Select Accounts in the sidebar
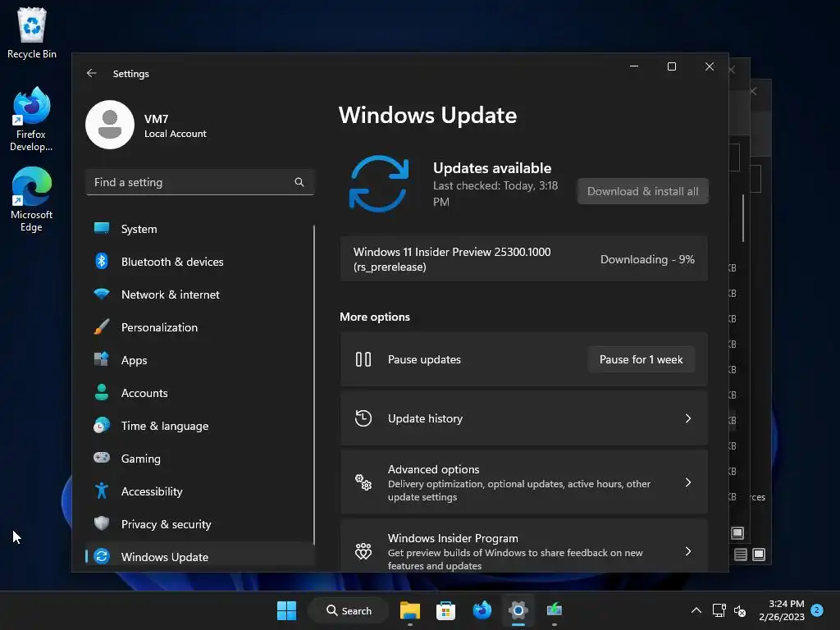Viewport: 840px width, 630px height. (199, 393)
